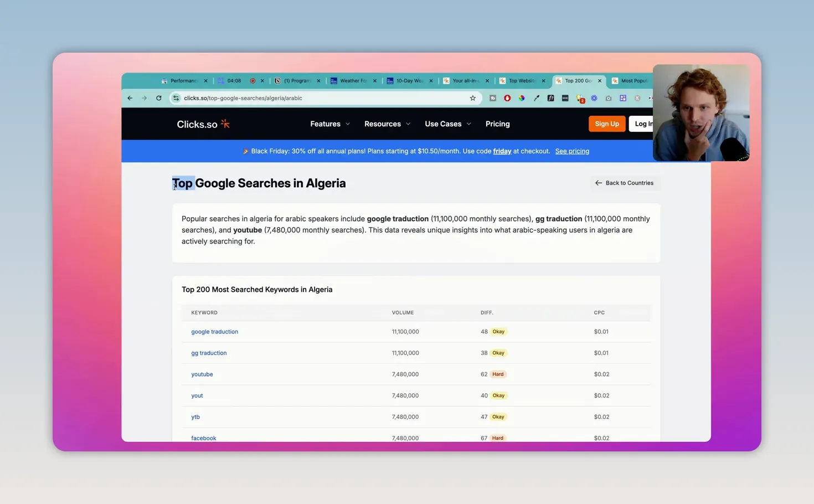Close the Weather Forecast tab

coord(375,81)
